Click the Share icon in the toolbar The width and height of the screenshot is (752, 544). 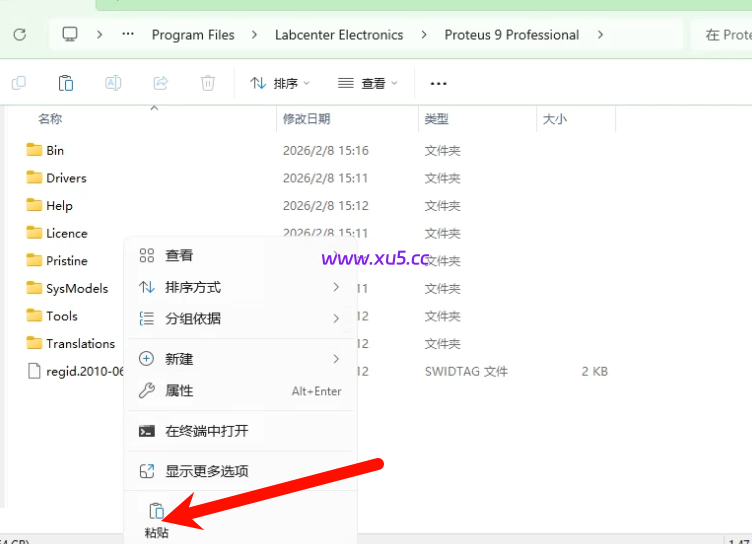pos(160,83)
